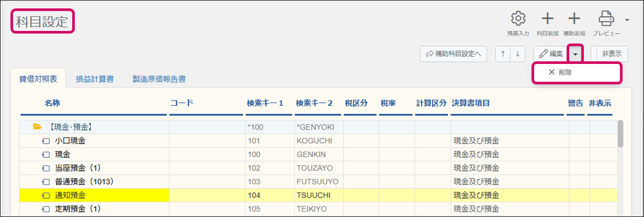
Task: Open the 残高入力 gear icon
Action: point(518,19)
